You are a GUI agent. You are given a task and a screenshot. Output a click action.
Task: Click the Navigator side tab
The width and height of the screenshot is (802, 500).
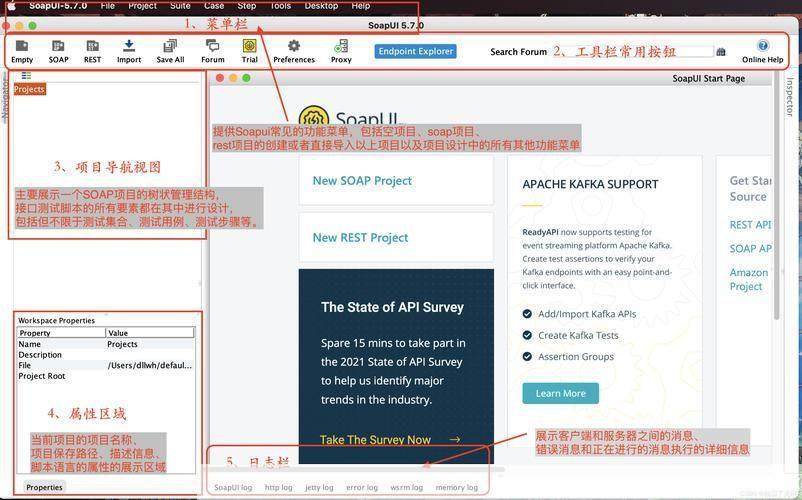[x=5, y=99]
